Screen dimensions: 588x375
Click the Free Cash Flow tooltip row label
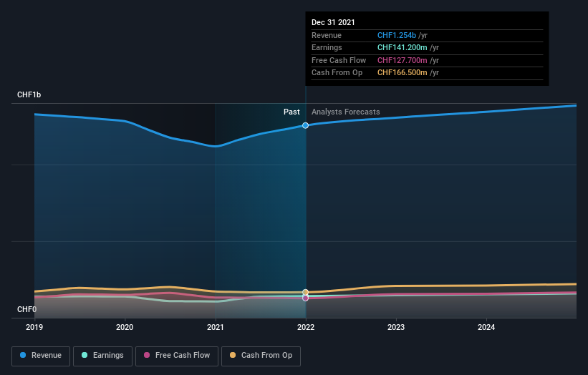click(339, 60)
